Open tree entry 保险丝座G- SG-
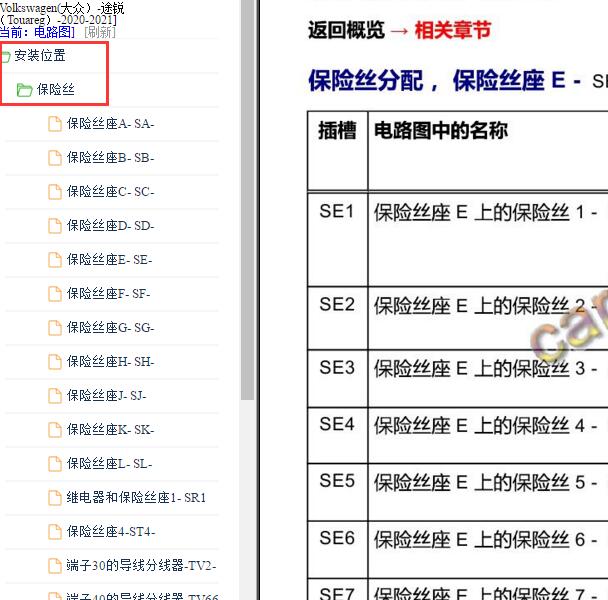This screenshot has height=600, width=608. [x=111, y=327]
